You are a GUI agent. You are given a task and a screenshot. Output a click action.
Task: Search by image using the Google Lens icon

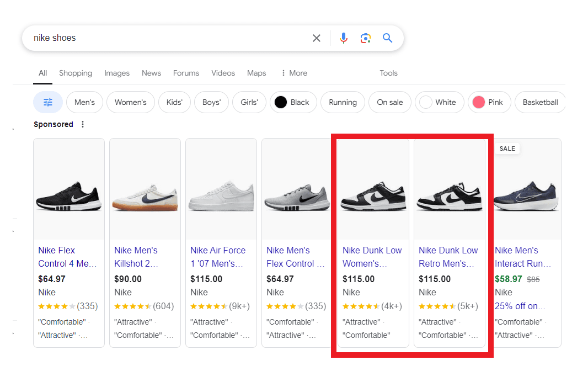(365, 38)
